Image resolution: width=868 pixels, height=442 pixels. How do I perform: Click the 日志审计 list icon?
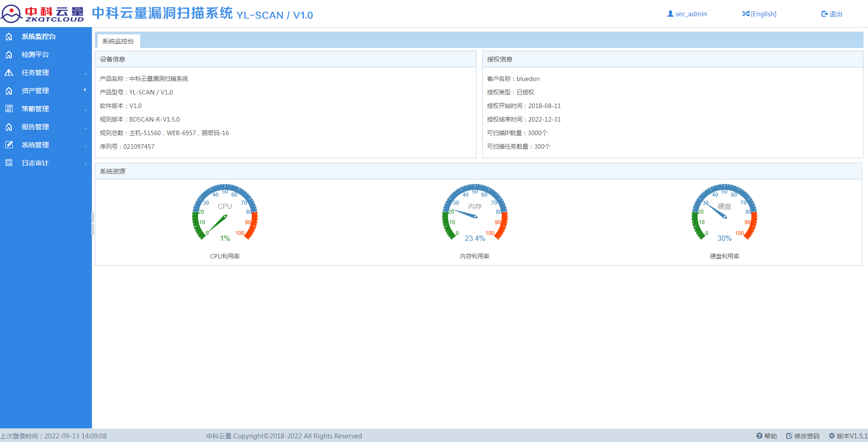click(9, 163)
